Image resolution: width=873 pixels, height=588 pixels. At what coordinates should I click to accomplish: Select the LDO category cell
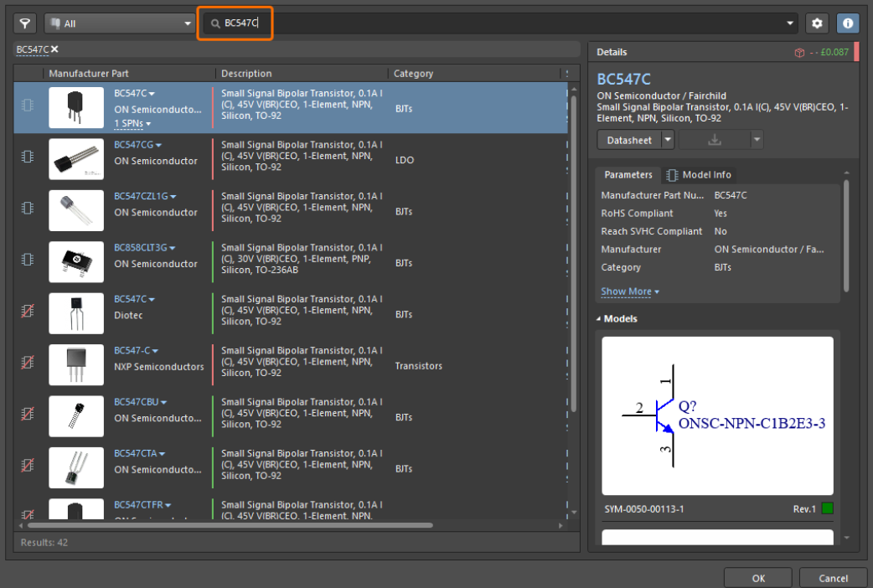[404, 160]
